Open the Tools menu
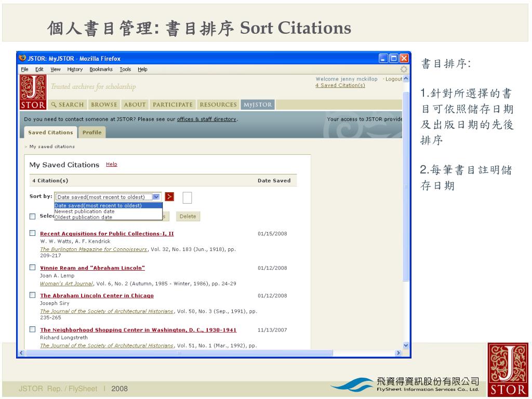Viewport: 532px width, 399px height. coord(125,69)
